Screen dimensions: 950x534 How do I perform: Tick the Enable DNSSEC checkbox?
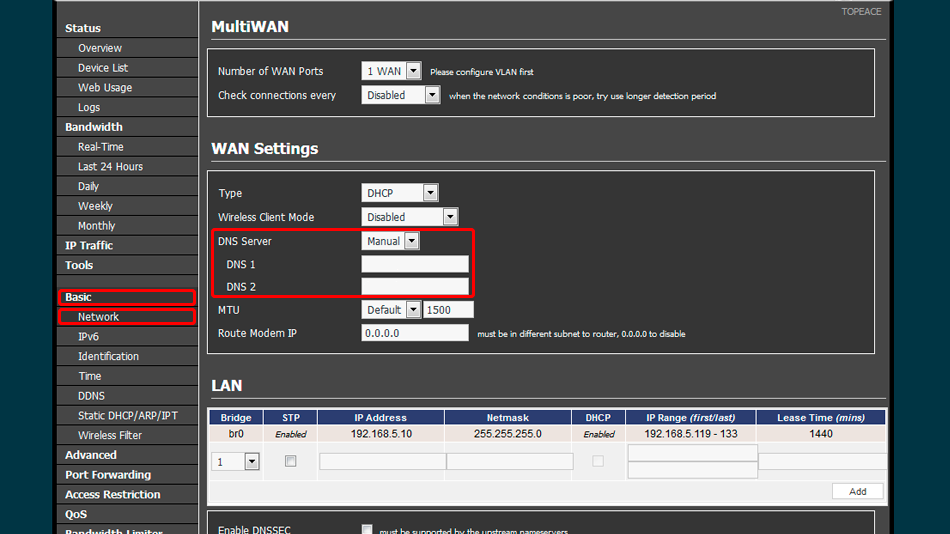(367, 529)
